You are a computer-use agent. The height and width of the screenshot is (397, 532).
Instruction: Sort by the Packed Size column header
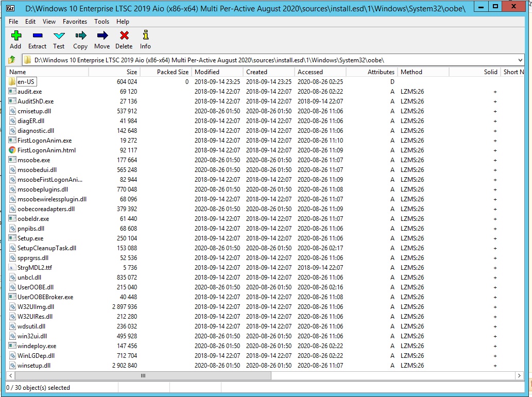click(166, 72)
